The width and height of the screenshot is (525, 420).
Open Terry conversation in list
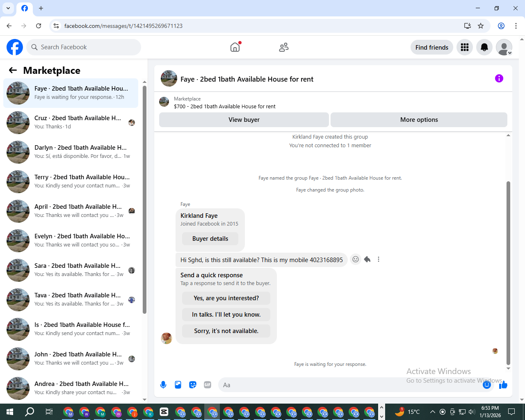(x=71, y=182)
